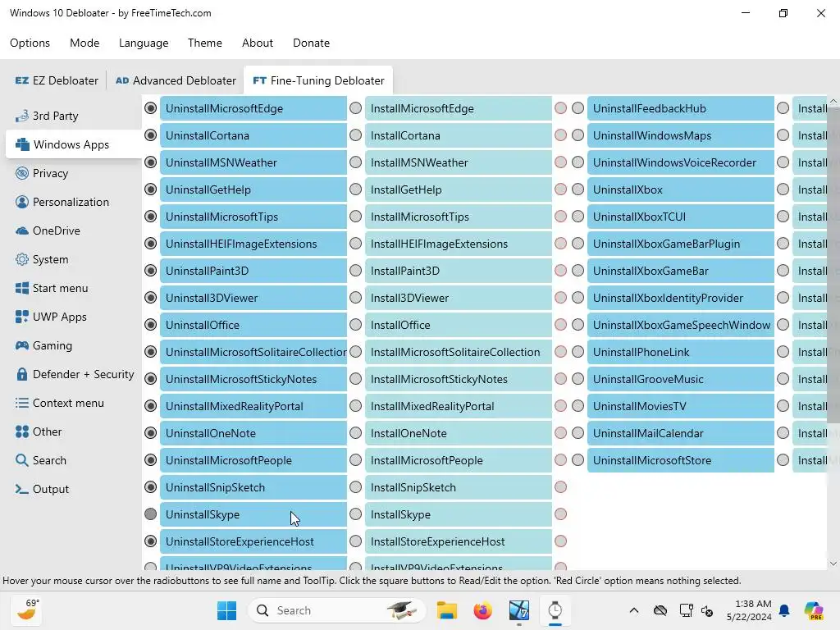The image size is (840, 630).
Task: Select the UninstallMicrosoftEdge radio button
Action: click(x=151, y=108)
